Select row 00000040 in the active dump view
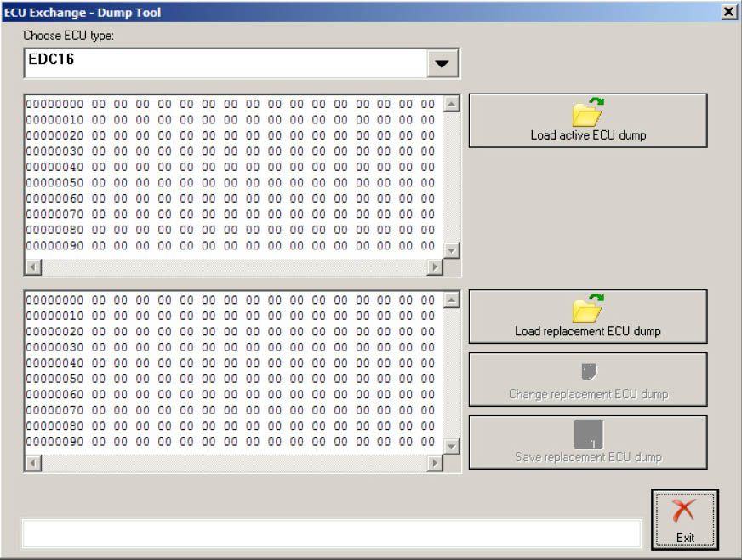Screen dimensions: 742x560 [x=230, y=167]
